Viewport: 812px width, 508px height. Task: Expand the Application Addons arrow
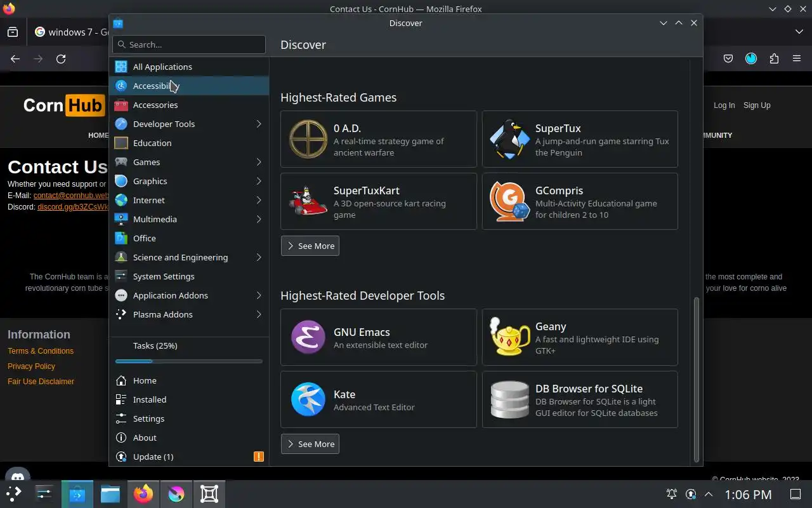(x=259, y=295)
